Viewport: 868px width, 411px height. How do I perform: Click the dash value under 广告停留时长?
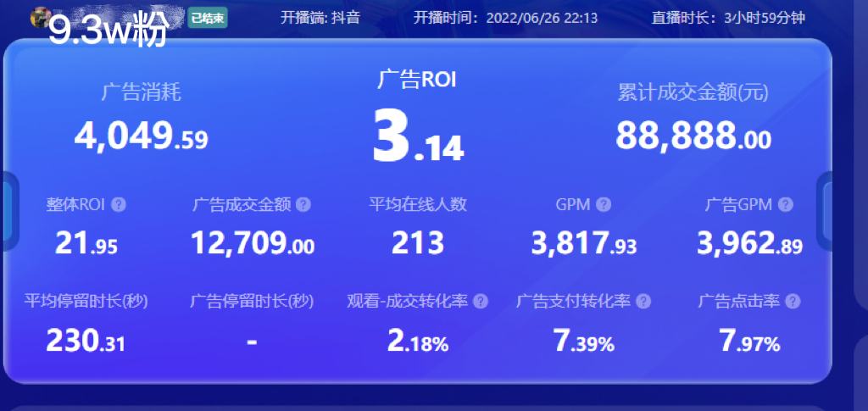click(252, 342)
